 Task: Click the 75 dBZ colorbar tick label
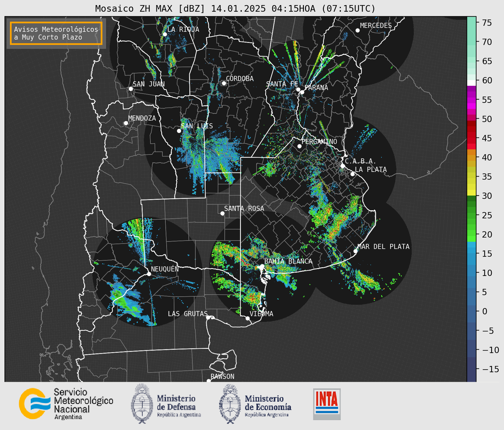coord(486,23)
